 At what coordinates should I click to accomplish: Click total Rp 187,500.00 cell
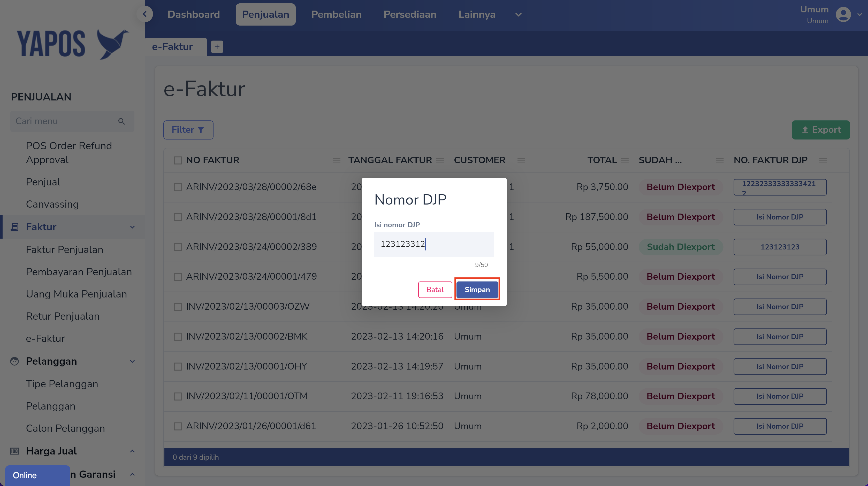597,217
